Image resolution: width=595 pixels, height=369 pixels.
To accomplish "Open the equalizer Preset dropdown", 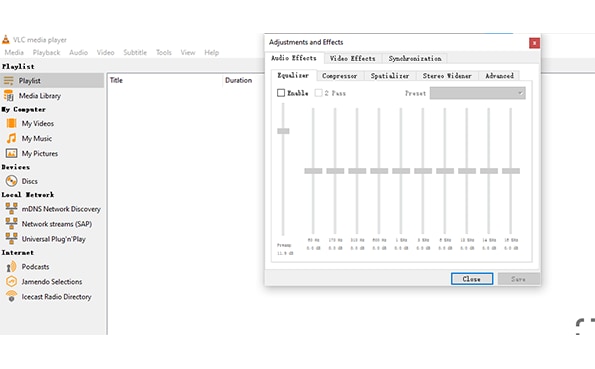I will 477,93.
